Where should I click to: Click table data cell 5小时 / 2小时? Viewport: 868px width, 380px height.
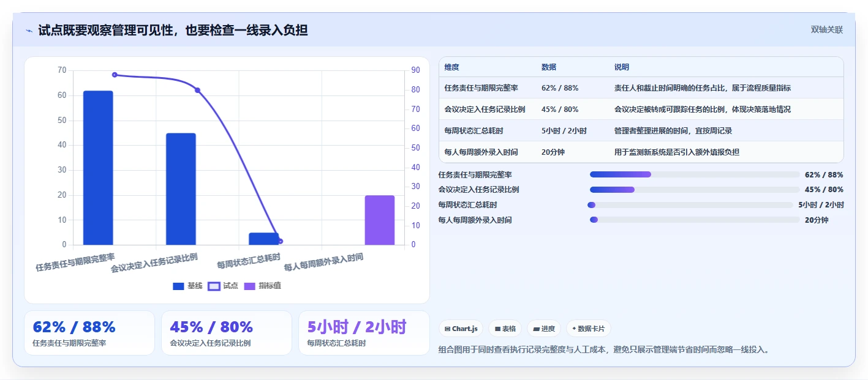[564, 131]
